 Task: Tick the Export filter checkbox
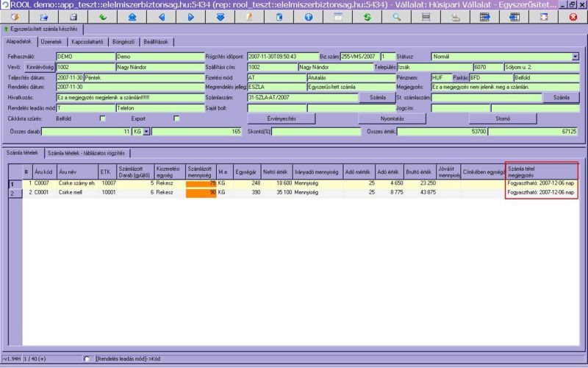(176, 118)
